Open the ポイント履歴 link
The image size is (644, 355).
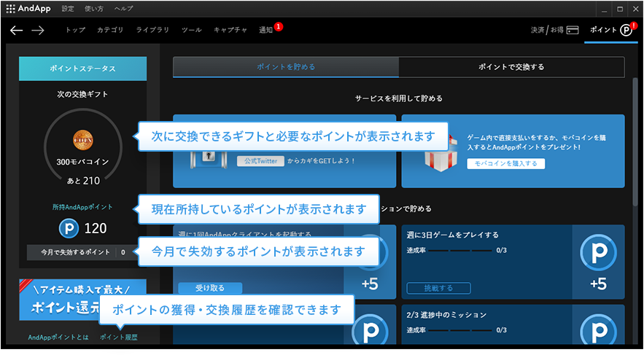[x=118, y=338]
